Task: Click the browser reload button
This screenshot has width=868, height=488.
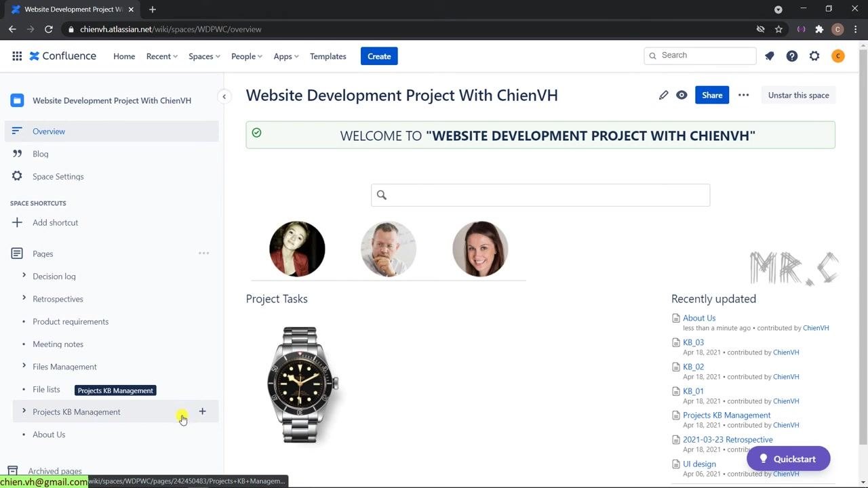Action: point(49,29)
